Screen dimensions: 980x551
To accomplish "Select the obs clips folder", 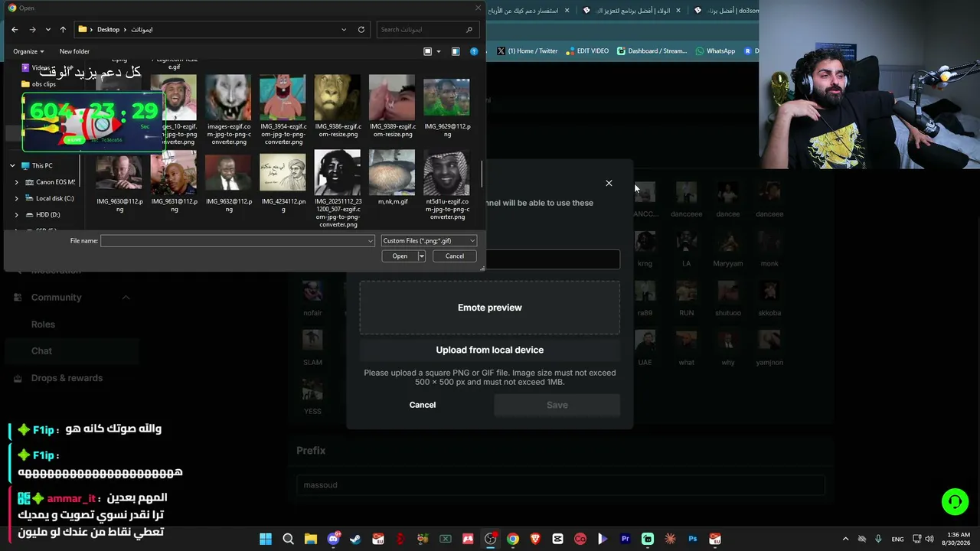I will pos(38,84).
